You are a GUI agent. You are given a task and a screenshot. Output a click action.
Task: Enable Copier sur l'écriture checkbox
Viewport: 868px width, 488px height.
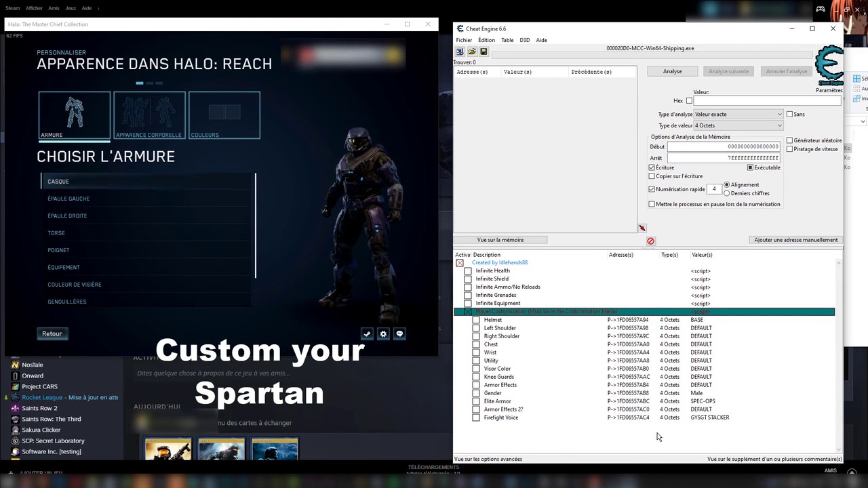click(652, 176)
